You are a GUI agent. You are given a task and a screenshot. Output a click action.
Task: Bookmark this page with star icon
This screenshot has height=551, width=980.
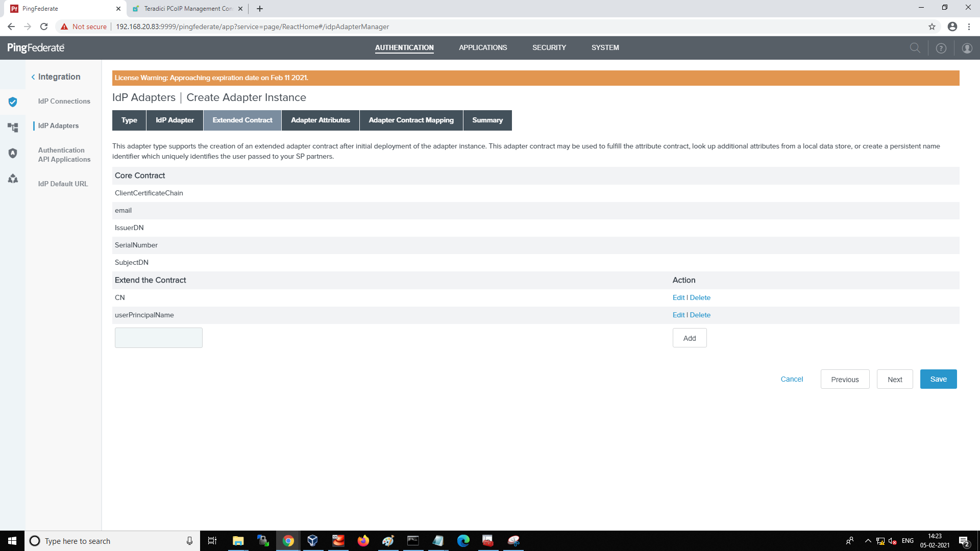[932, 27]
